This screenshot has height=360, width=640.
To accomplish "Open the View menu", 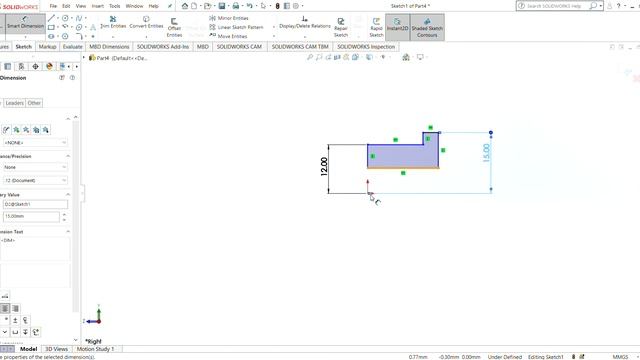I will (x=81, y=6).
